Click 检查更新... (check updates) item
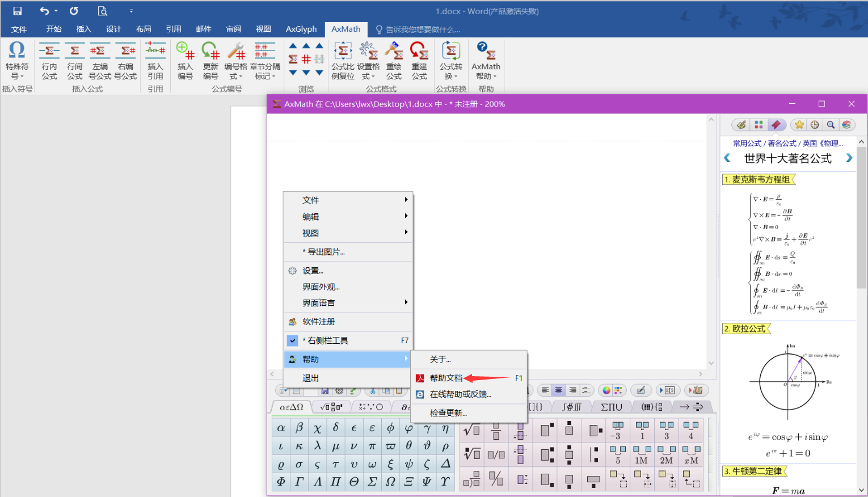 click(x=469, y=413)
